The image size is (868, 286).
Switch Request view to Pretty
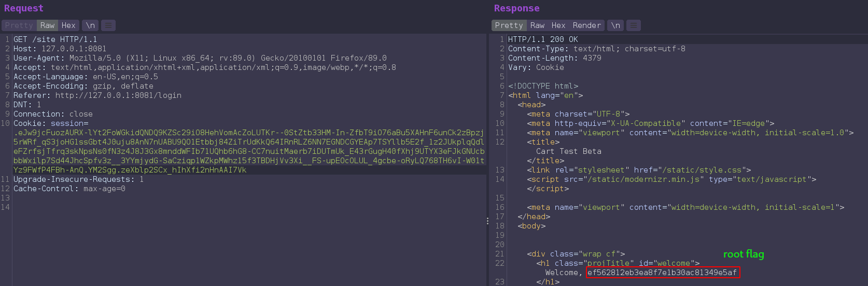click(x=19, y=25)
